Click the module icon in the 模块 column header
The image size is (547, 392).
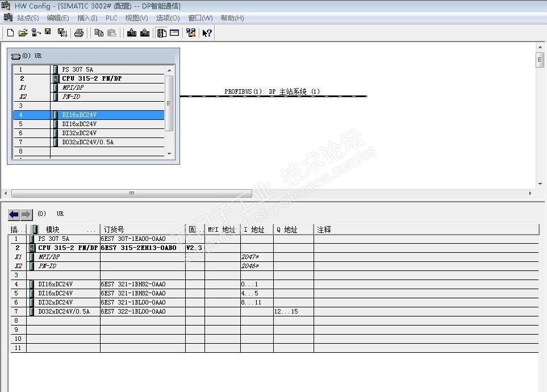(x=35, y=230)
